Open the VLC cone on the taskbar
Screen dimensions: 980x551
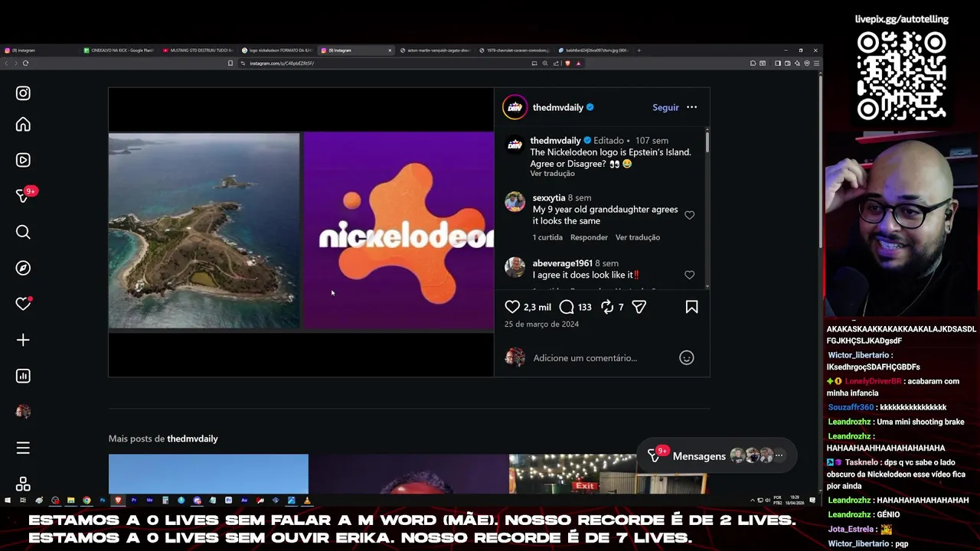coord(307,500)
